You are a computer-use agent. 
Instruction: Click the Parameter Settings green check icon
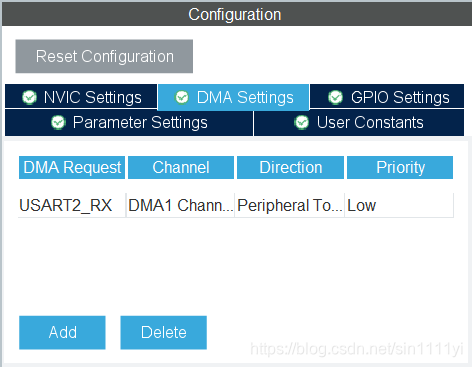coord(58,122)
